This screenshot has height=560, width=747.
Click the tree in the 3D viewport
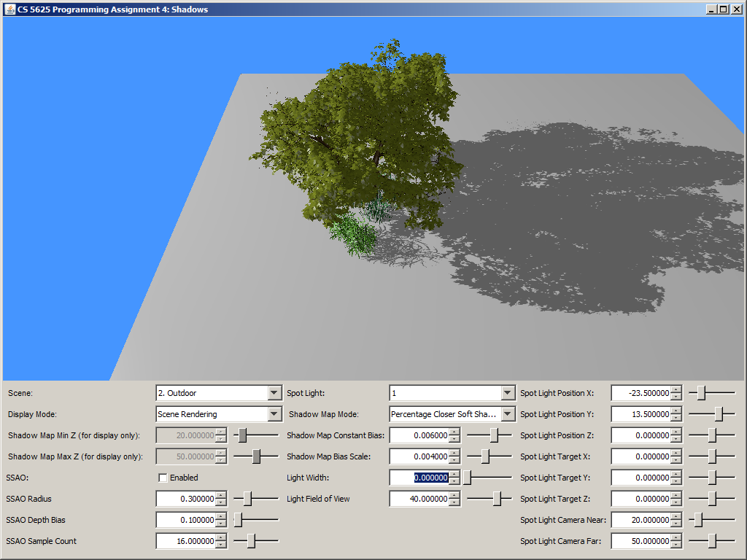[x=357, y=139]
